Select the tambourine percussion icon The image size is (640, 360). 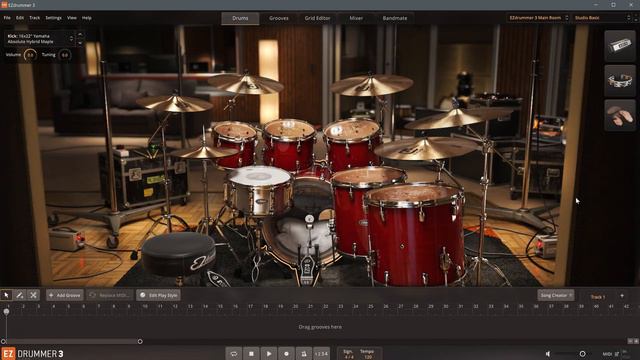620,80
